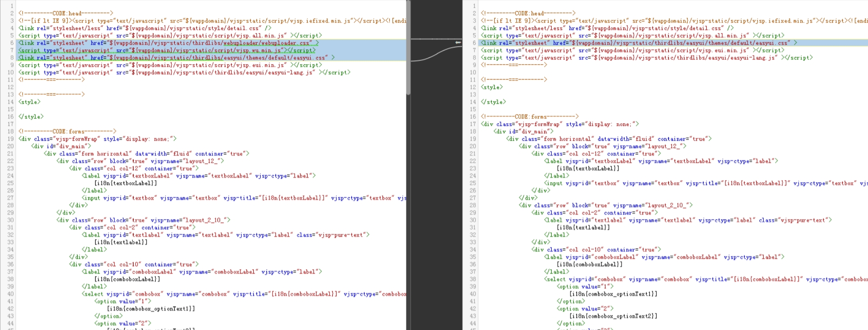Click the easyui.css stylesheet line in left pane
Image resolution: width=868 pixels, height=330 pixels.
[x=177, y=57]
